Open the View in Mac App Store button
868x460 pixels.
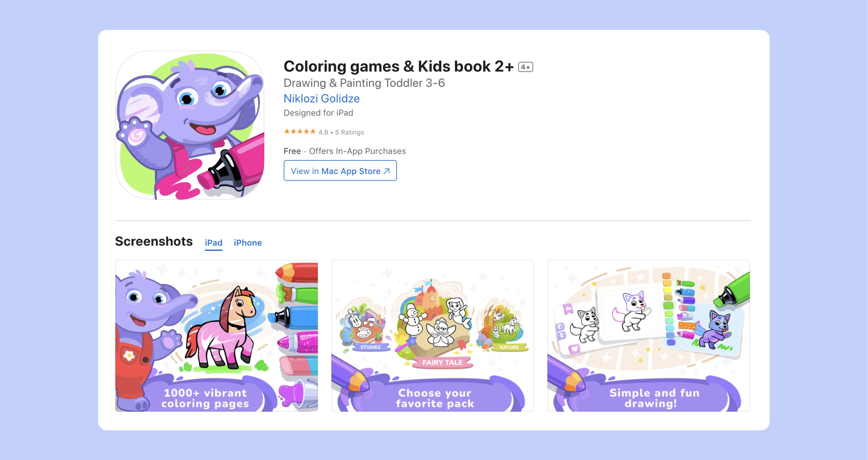click(x=340, y=171)
